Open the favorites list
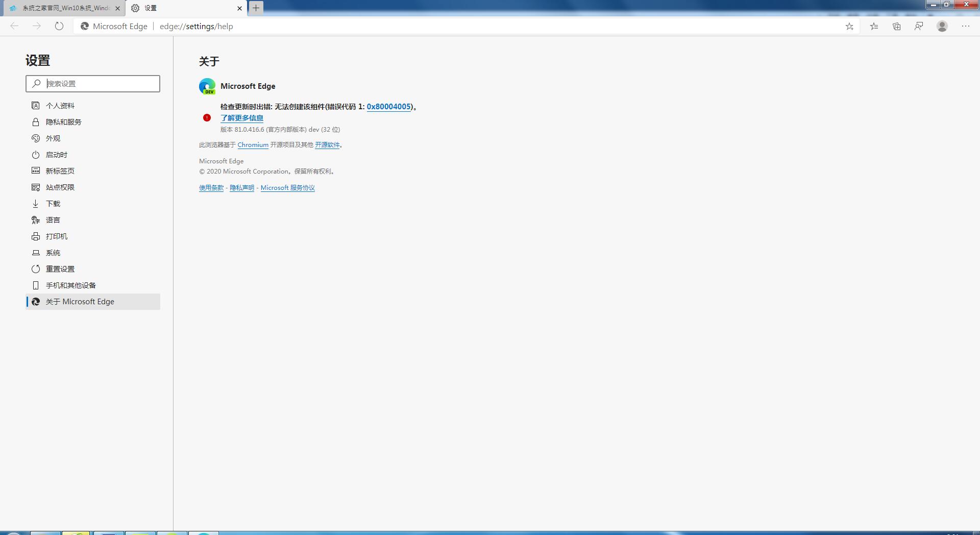The image size is (980, 535). [x=874, y=26]
